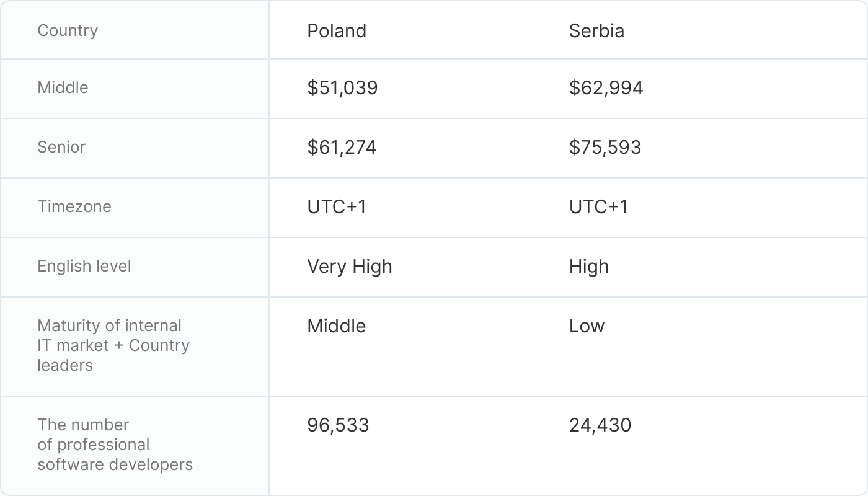Image resolution: width=868 pixels, height=496 pixels.
Task: Click the Timezone row label
Action: [x=74, y=206]
